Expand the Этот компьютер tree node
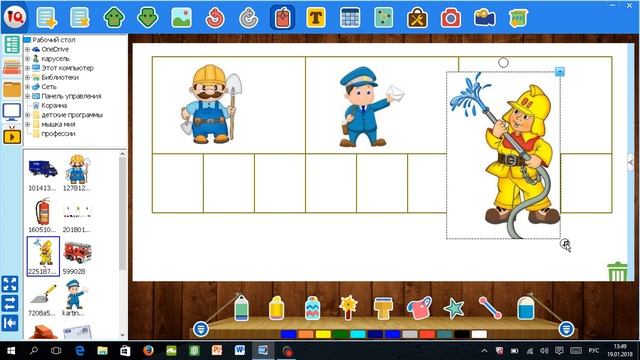The width and height of the screenshot is (640, 360). pyautogui.click(x=27, y=68)
